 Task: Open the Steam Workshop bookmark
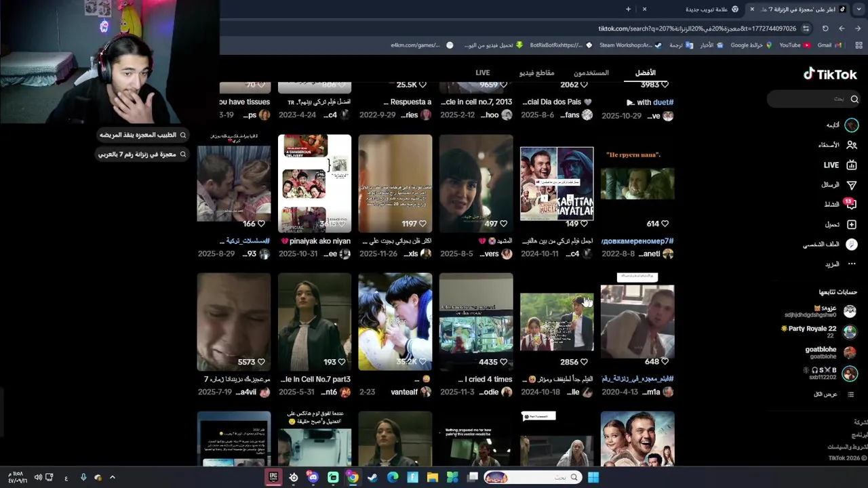630,45
